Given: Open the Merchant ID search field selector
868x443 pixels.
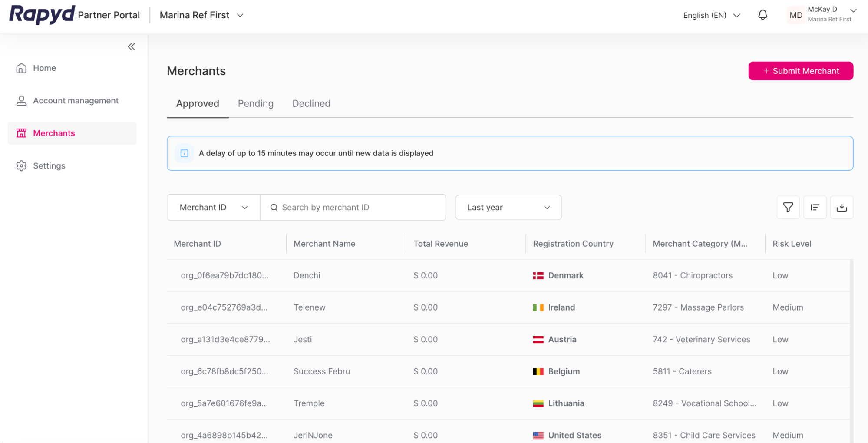Looking at the screenshot, I should click(213, 207).
